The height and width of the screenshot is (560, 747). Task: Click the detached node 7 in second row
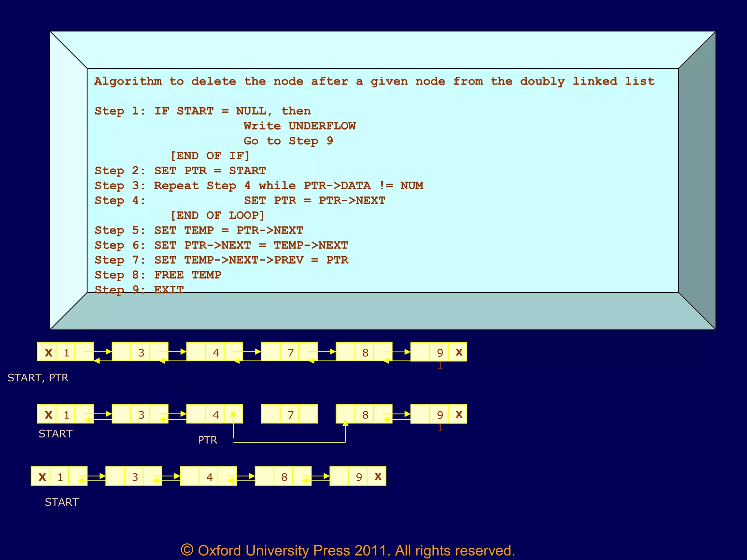tap(290, 415)
